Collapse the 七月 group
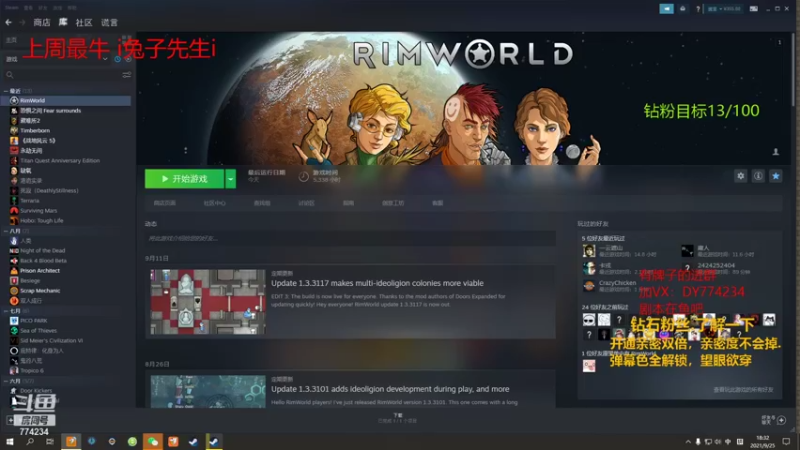Screen dimensions: 800x450 [16, 311]
